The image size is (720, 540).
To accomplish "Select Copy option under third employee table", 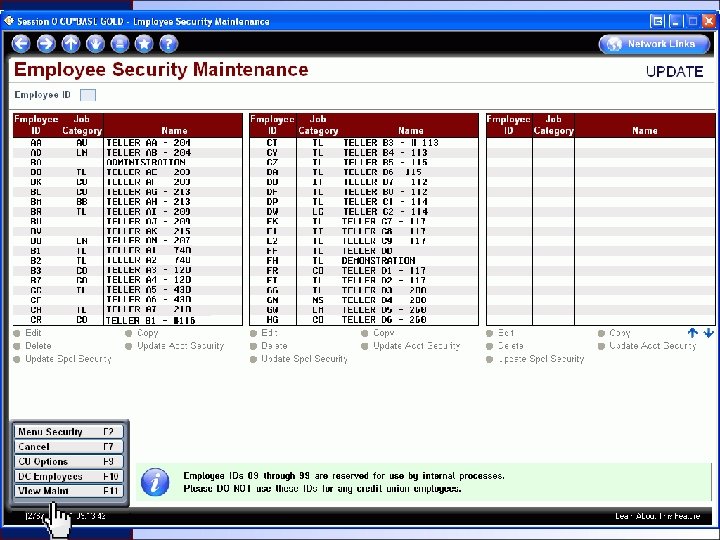I will (x=614, y=333).
